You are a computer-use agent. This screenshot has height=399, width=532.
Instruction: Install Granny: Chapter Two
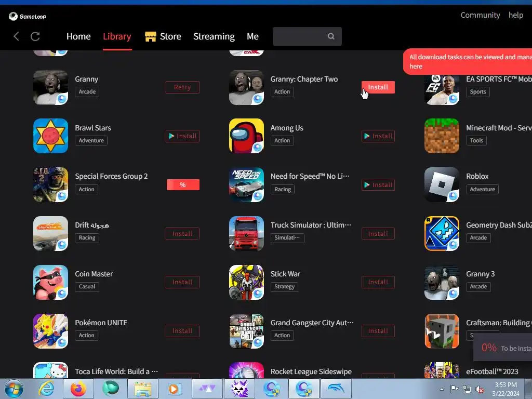tap(378, 87)
